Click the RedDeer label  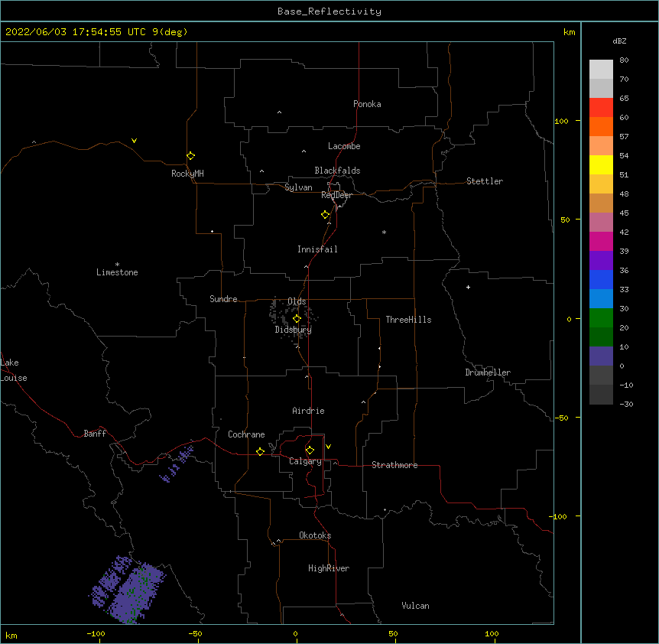(336, 195)
